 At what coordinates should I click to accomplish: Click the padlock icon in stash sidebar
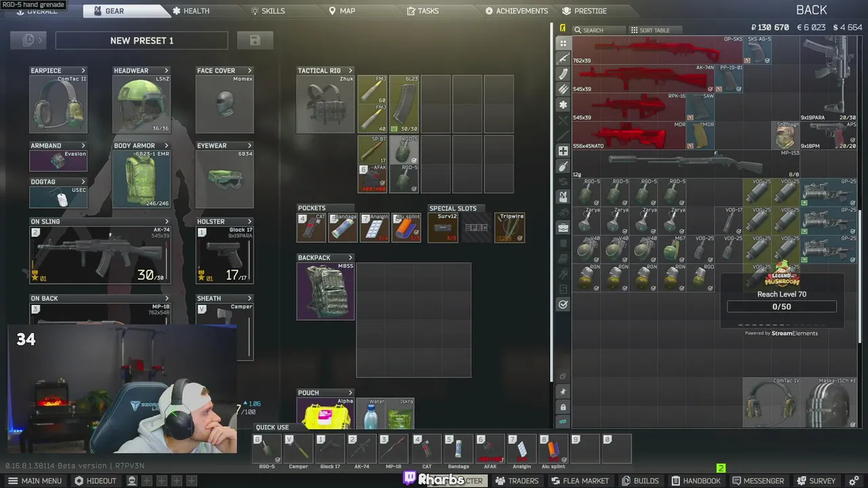coord(563,407)
